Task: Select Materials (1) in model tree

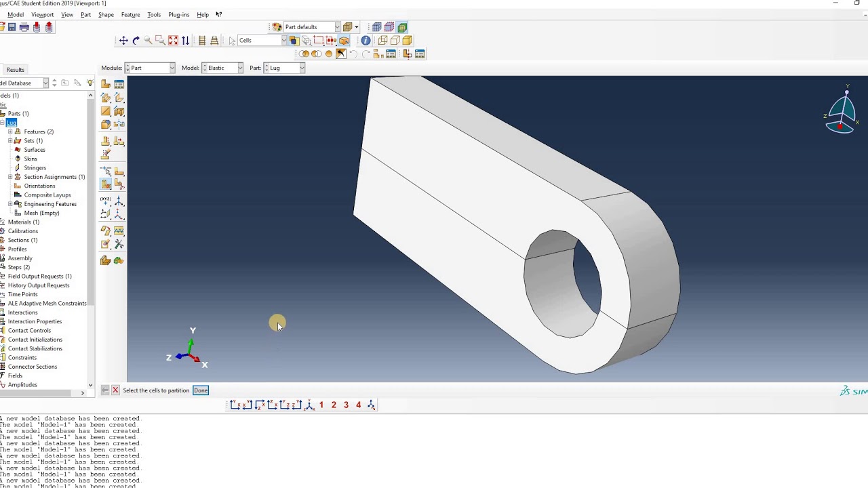Action: (x=23, y=222)
